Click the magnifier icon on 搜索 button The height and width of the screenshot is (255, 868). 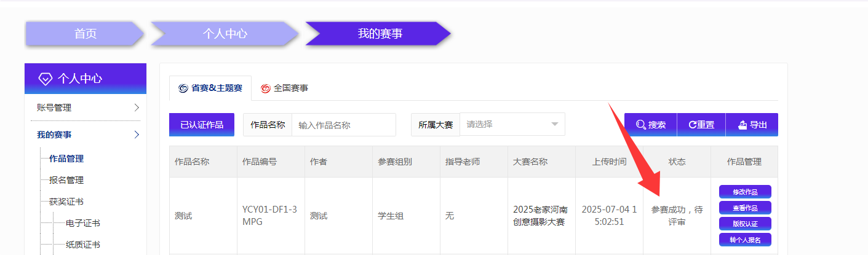point(640,125)
